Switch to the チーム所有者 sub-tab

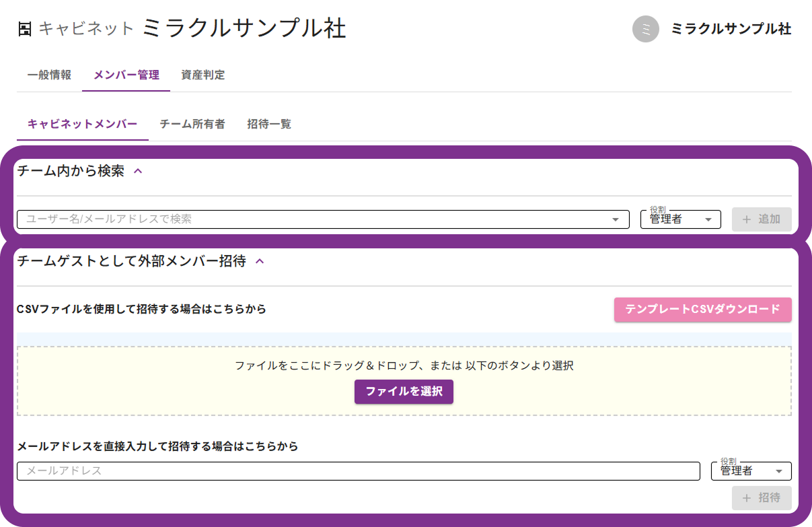[x=192, y=124]
